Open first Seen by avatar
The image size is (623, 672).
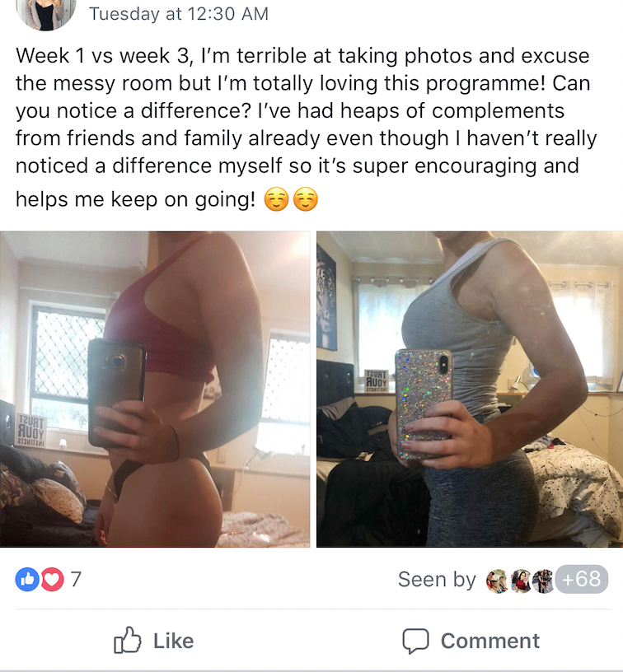pos(498,581)
